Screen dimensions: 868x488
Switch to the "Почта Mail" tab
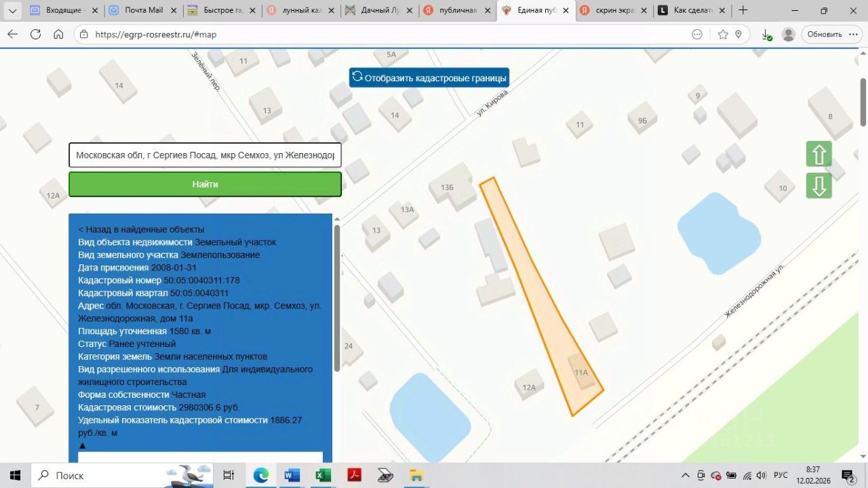143,10
